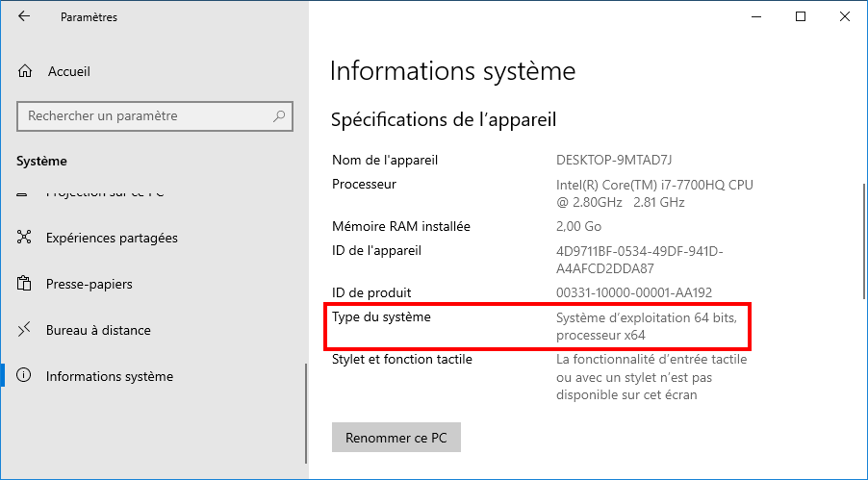Image resolution: width=868 pixels, height=480 pixels.
Task: Click the Presse-papiers clipboard icon
Action: click(26, 284)
